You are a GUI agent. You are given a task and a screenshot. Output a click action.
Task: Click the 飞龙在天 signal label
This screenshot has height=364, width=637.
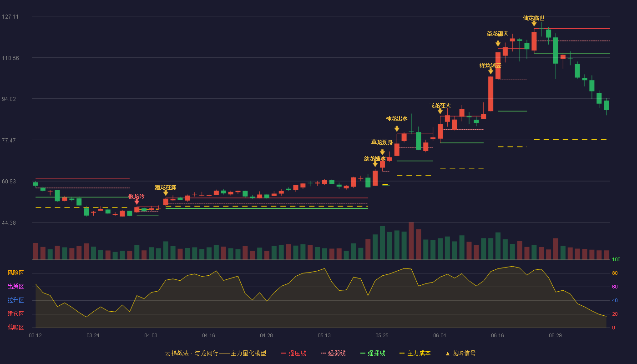pos(440,106)
